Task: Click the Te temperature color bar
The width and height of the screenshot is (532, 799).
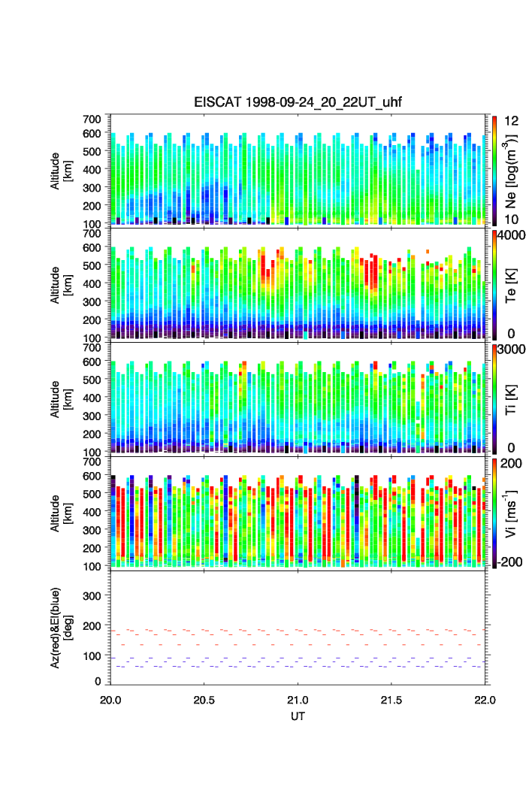Action: (x=494, y=284)
